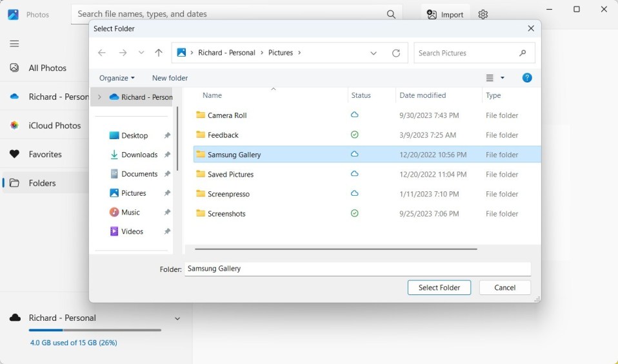Screen dimensions: 618x364
Task: Click the Pictures icon in address bar
Action: pos(181,52)
